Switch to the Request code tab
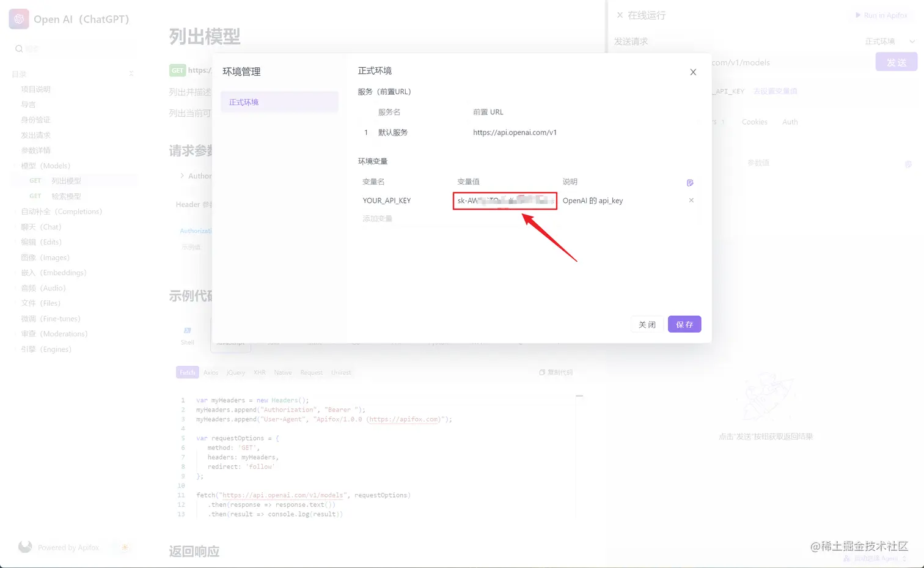This screenshot has height=568, width=924. coord(311,372)
